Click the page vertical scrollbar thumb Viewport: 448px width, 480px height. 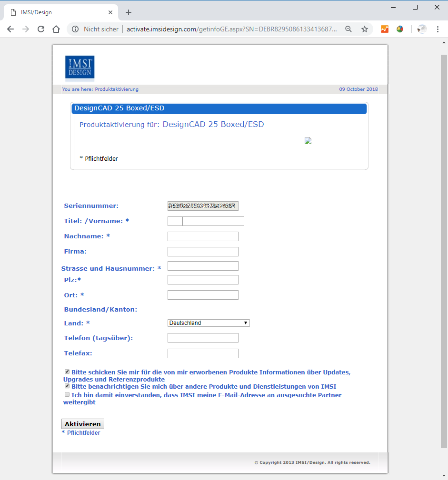(444, 251)
